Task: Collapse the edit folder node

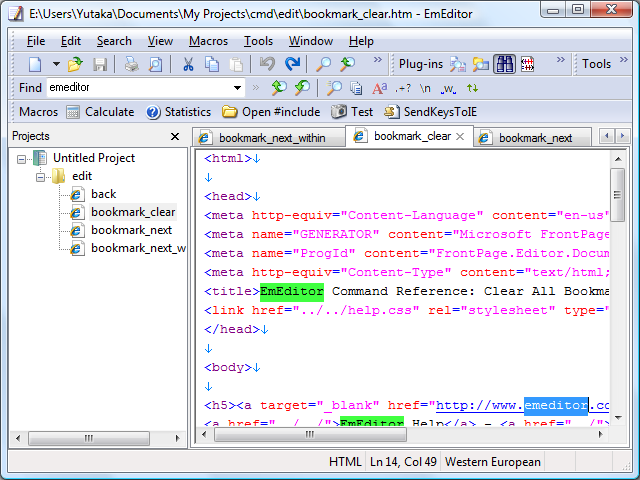Action: (x=40, y=177)
